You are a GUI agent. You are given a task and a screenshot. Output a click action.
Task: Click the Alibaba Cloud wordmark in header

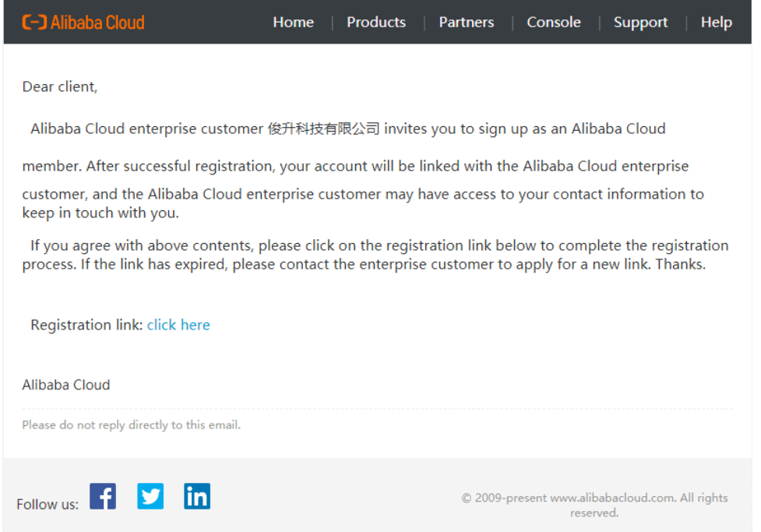97,23
